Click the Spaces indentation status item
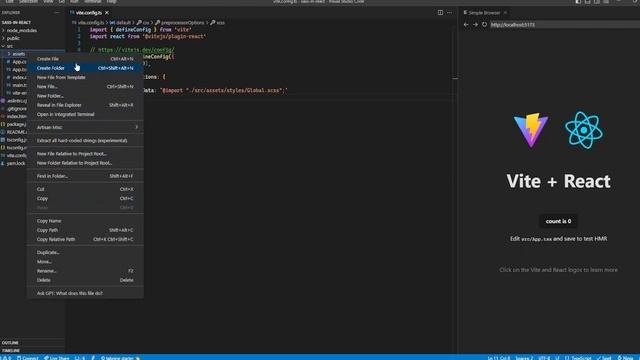This screenshot has height=360, width=640. pos(524,358)
